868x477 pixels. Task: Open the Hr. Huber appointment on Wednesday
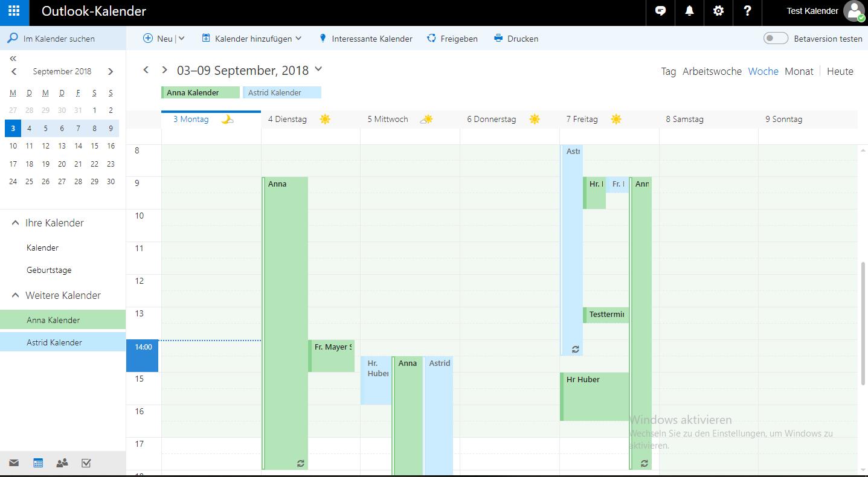[376, 380]
